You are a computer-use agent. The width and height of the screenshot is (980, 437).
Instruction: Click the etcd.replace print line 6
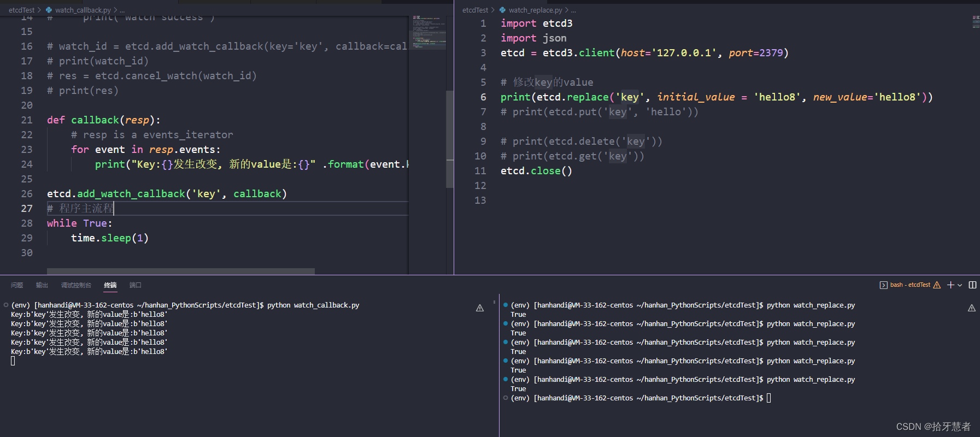(x=717, y=97)
